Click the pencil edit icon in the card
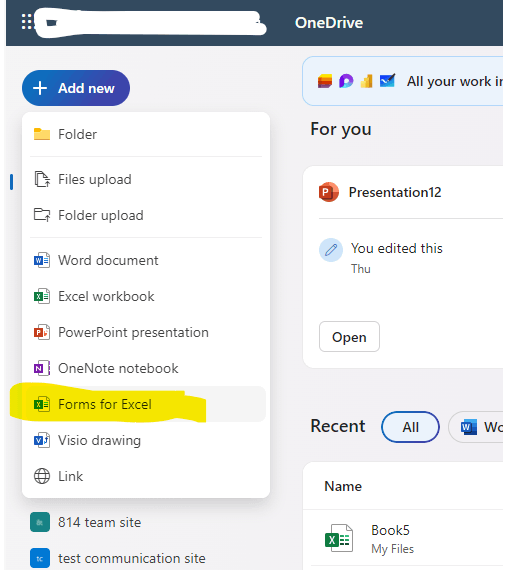Image resolution: width=508 pixels, height=570 pixels. pos(331,250)
